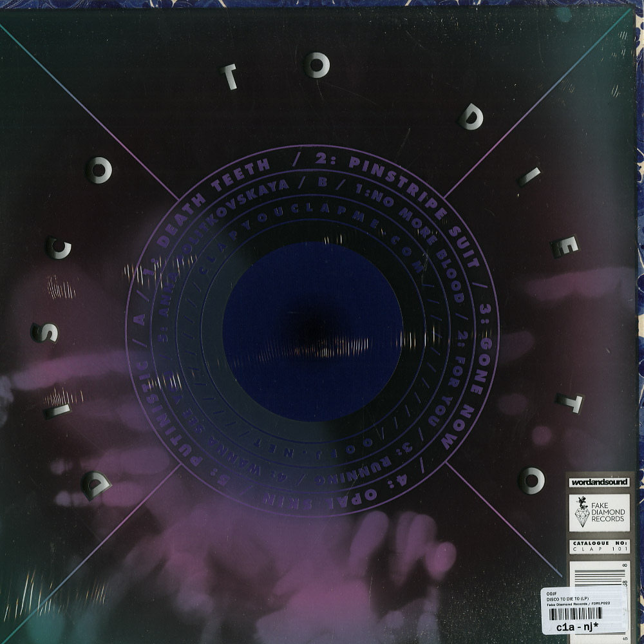Click the 'wordandsound' distributor label
The image size is (644, 644).
point(599,482)
